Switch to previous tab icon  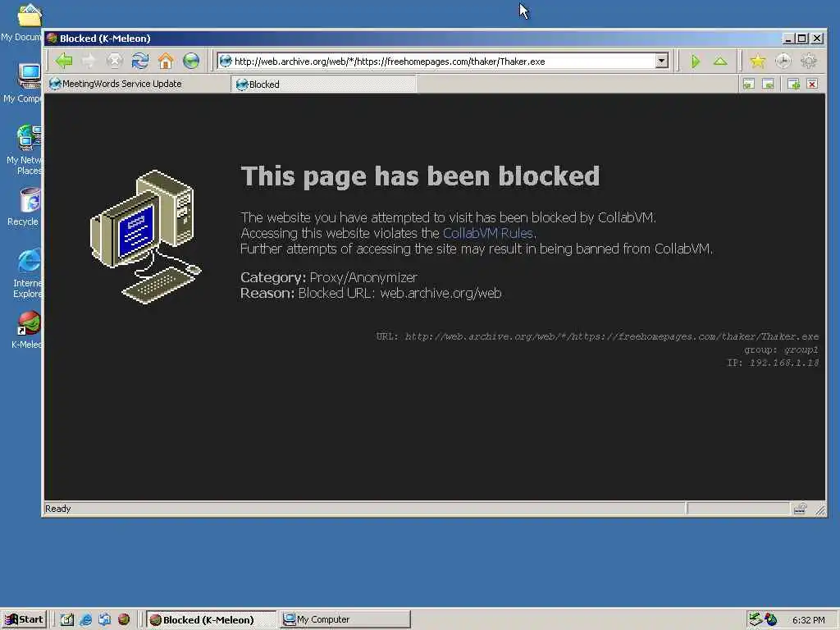[x=749, y=84]
